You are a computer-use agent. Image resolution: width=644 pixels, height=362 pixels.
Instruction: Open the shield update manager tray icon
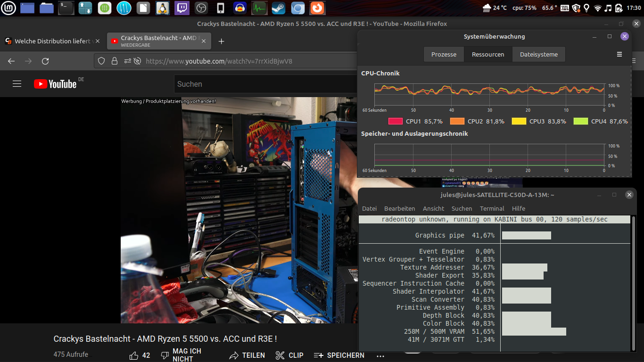coord(576,8)
